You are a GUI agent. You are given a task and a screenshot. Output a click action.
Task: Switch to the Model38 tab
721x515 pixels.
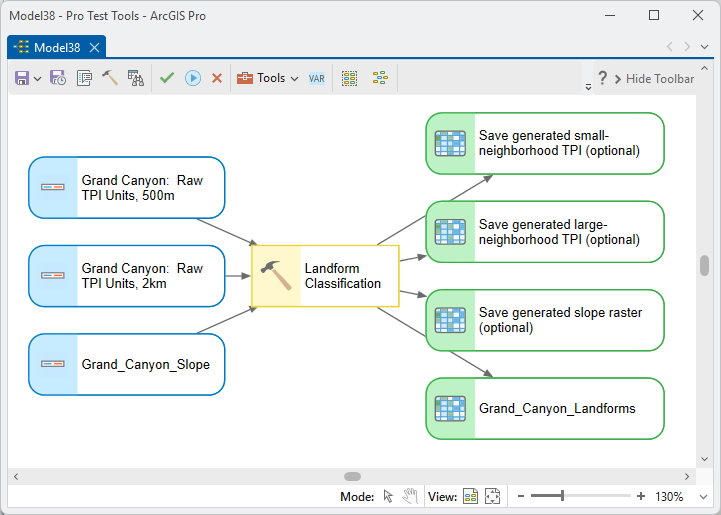pos(57,47)
